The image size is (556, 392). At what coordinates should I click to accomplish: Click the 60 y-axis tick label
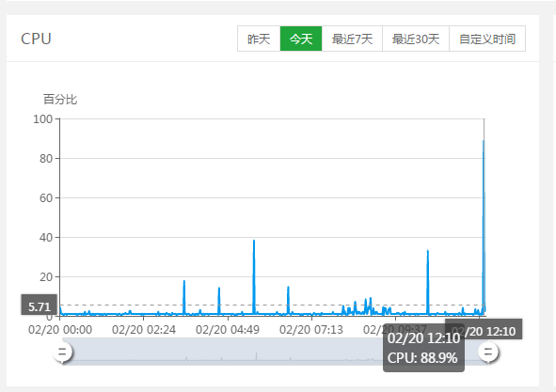click(x=46, y=197)
